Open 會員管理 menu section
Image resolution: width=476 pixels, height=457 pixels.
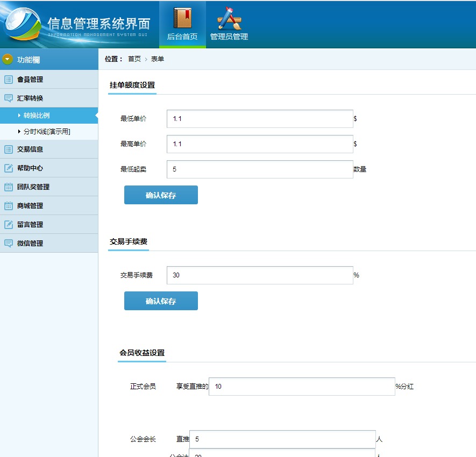click(x=49, y=80)
